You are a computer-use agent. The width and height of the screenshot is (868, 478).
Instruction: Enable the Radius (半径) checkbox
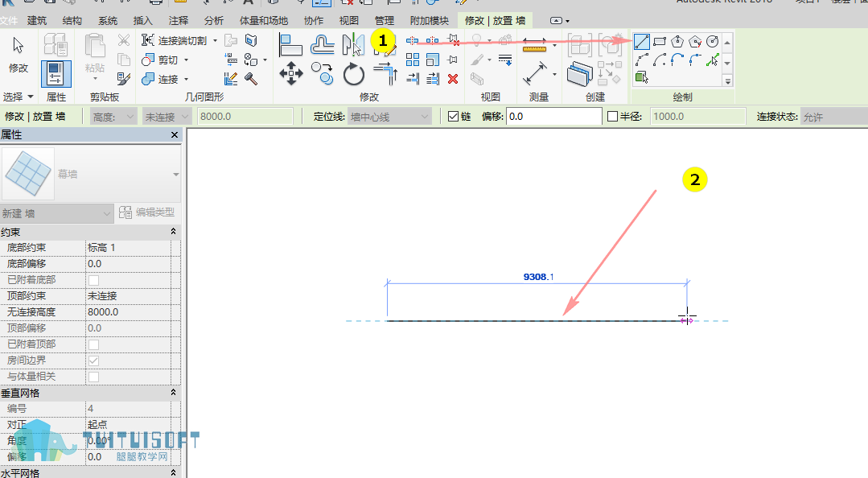(612, 117)
